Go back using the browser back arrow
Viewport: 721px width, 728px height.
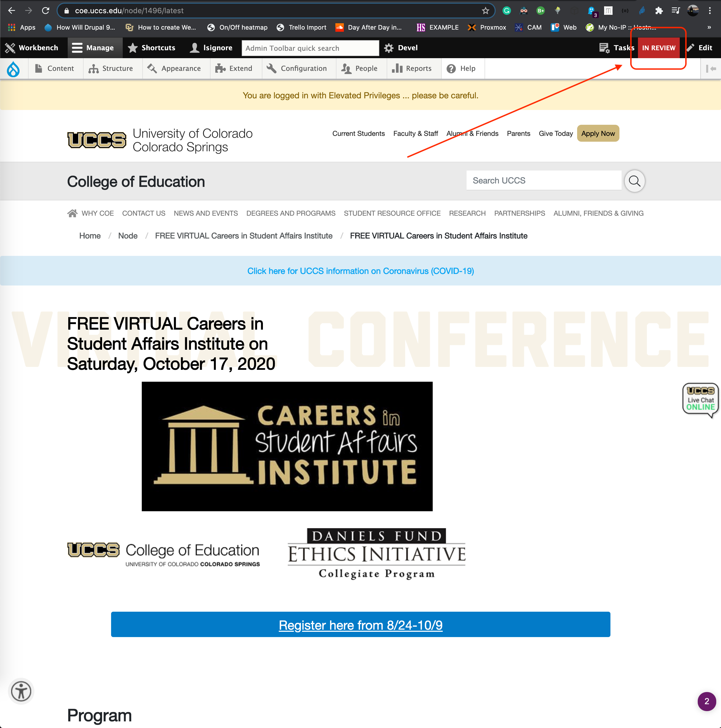(12, 11)
